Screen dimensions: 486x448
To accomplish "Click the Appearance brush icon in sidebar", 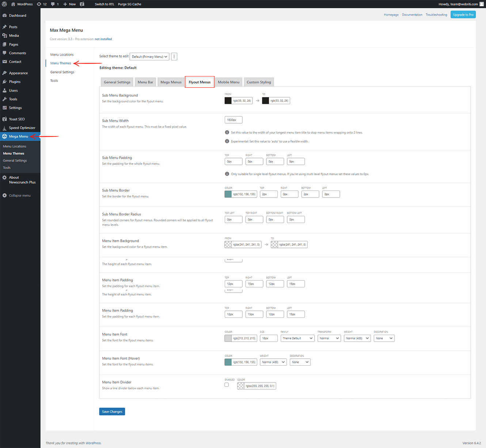I will point(5,73).
